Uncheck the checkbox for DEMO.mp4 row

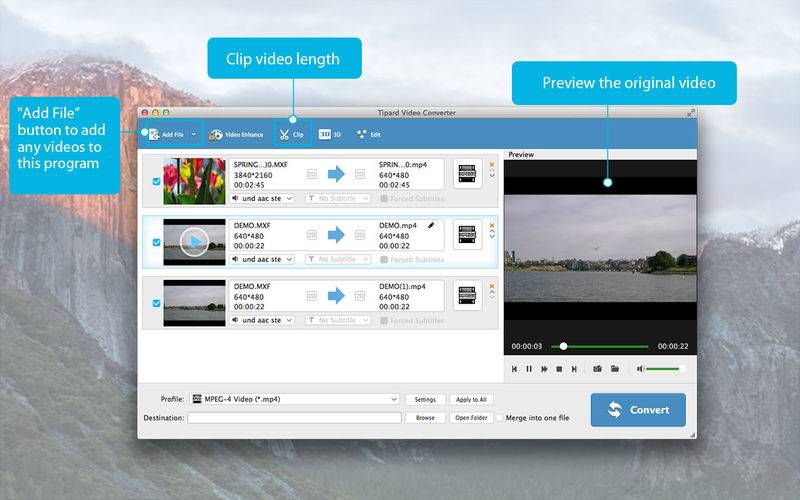click(157, 242)
